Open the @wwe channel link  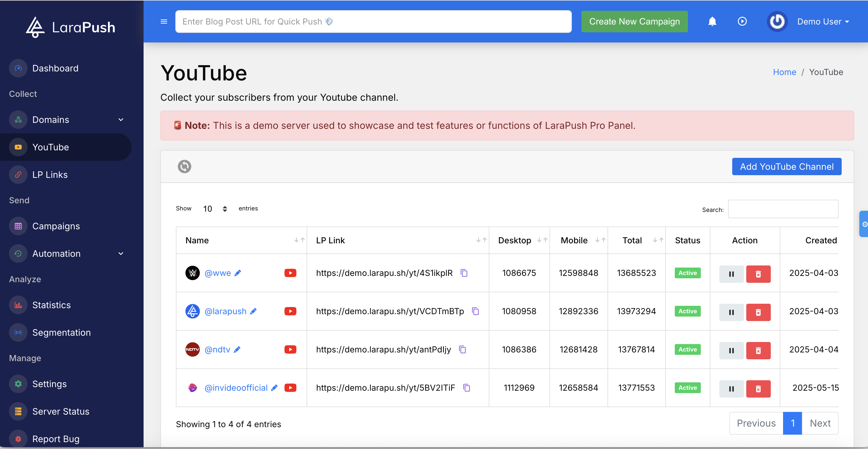point(218,273)
